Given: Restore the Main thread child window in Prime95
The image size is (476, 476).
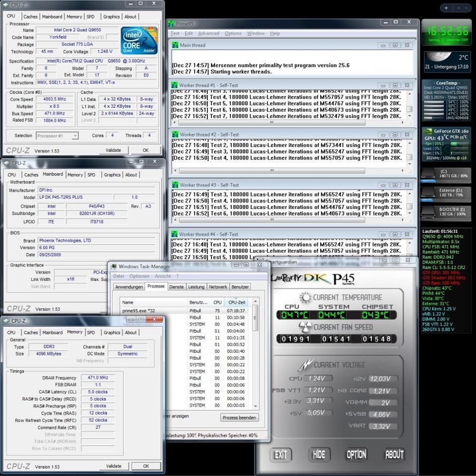Looking at the screenshot, I should click(395, 45).
